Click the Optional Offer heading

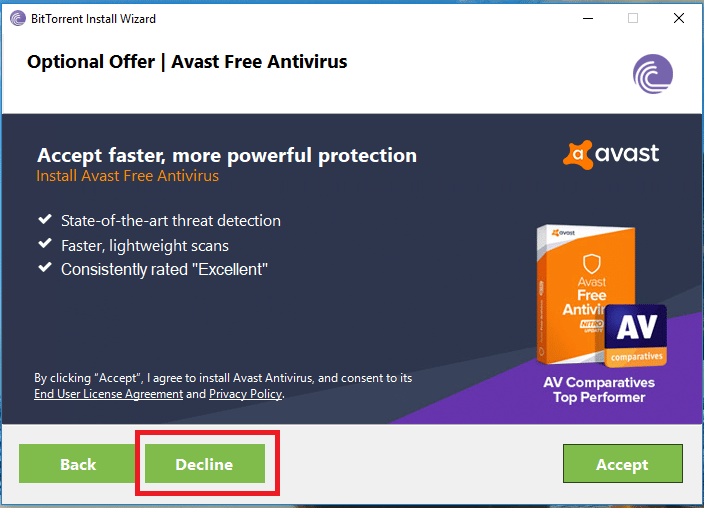[x=187, y=62]
